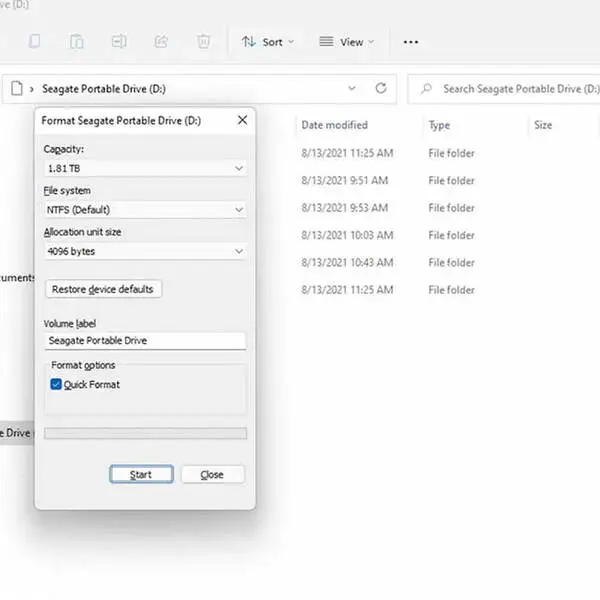Image resolution: width=600 pixels, height=600 pixels.
Task: Click the Copy icon in toolbar
Action: (x=35, y=42)
